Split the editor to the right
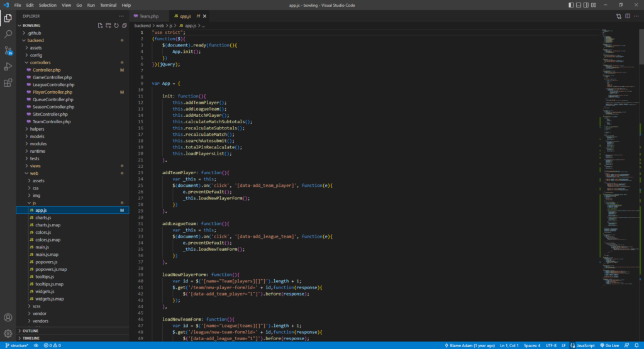Screen dimensions: 644x349 point(628,16)
